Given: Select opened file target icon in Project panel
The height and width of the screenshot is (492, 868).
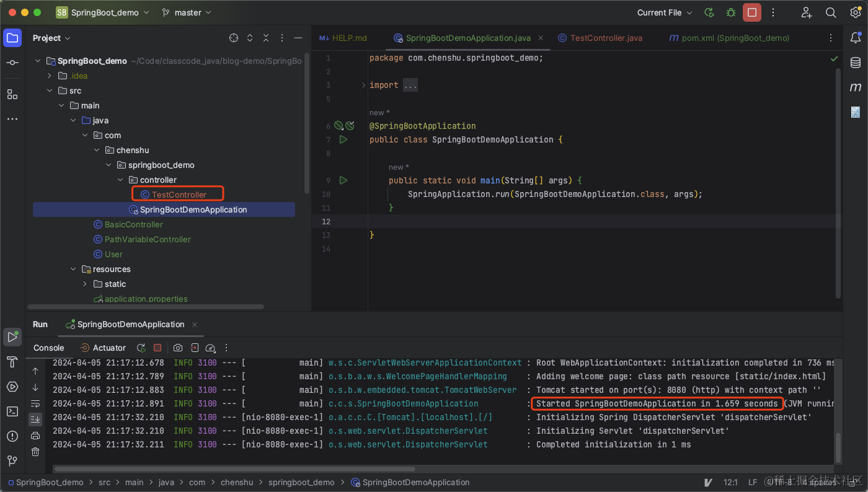Looking at the screenshot, I should pos(234,38).
